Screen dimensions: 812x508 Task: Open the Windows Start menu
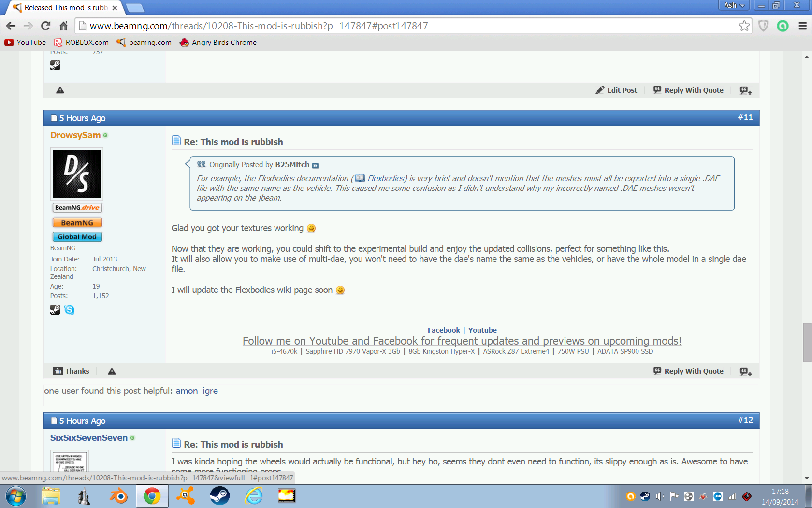(x=16, y=496)
